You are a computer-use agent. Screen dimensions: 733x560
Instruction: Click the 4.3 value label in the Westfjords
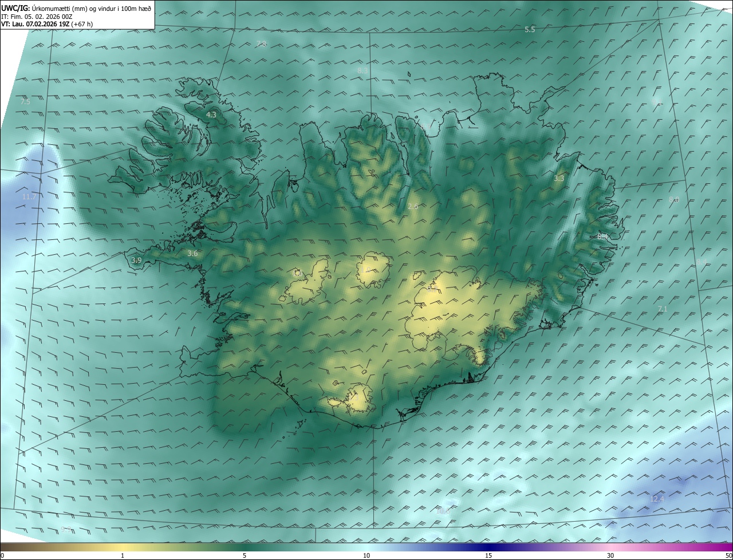[x=211, y=115]
